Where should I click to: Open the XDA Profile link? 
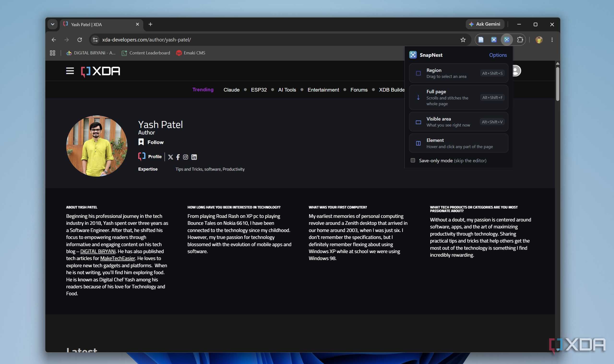[x=150, y=157]
